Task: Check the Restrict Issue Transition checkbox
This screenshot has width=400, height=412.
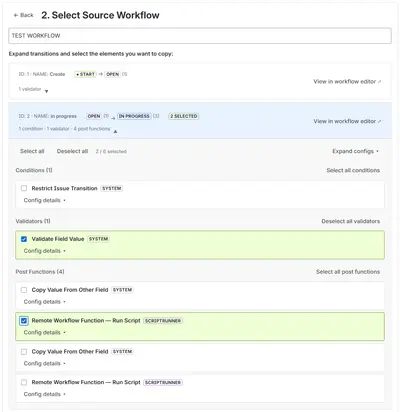Action: click(x=24, y=188)
